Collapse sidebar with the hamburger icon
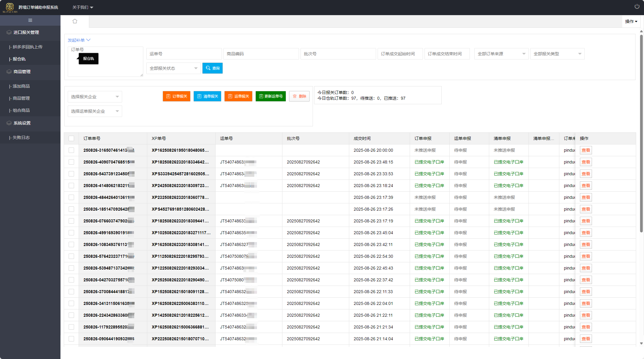Screen dimensions: 644x359 [30, 20]
